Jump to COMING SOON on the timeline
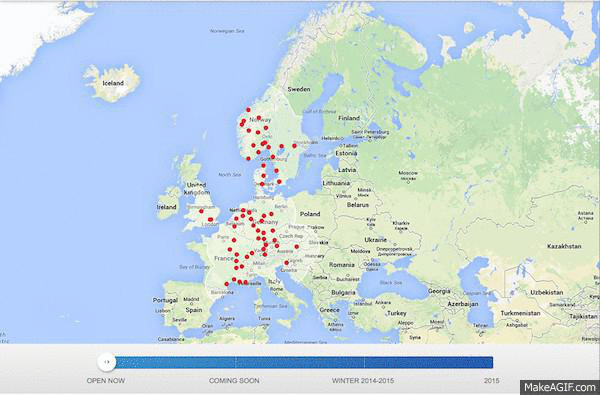The width and height of the screenshot is (600, 395). point(234,380)
